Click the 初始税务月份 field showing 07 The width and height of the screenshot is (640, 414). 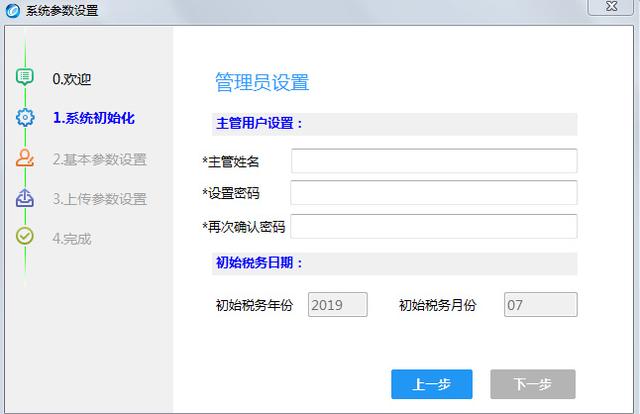tap(540, 305)
